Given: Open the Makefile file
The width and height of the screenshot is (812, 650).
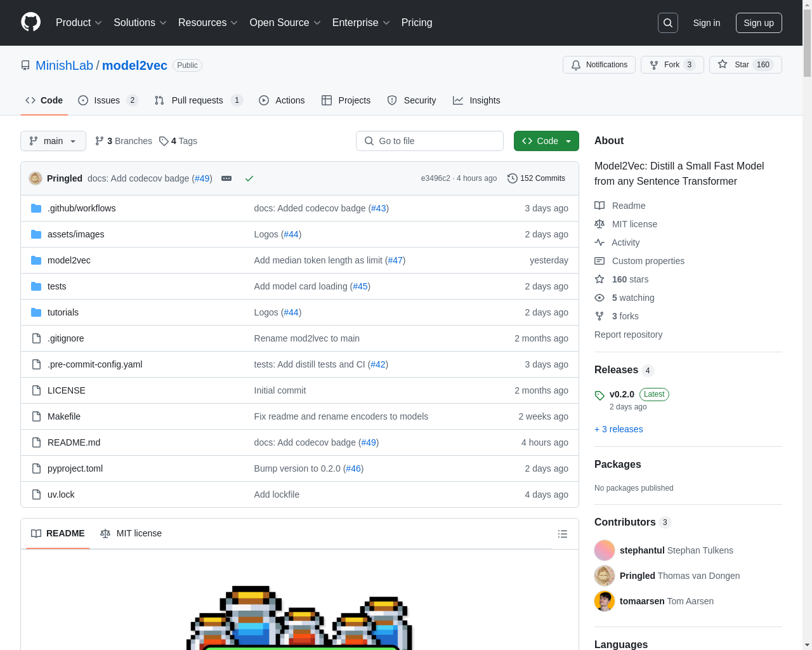Looking at the screenshot, I should tap(64, 416).
